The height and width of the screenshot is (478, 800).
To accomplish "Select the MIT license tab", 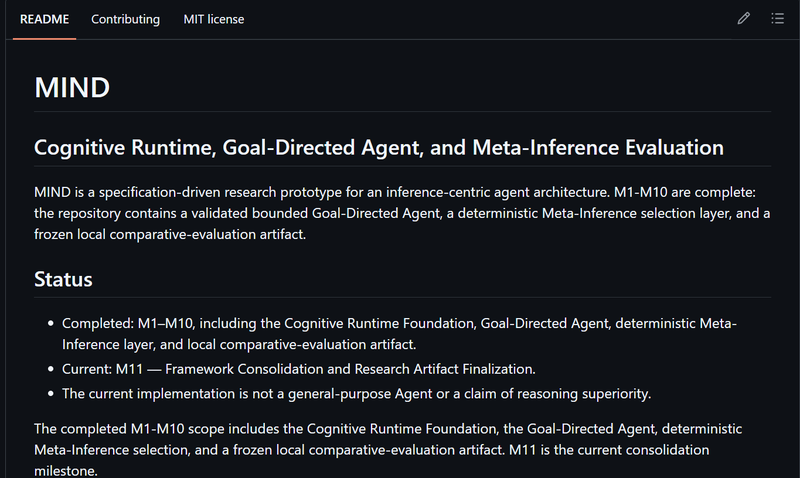I will tap(214, 19).
